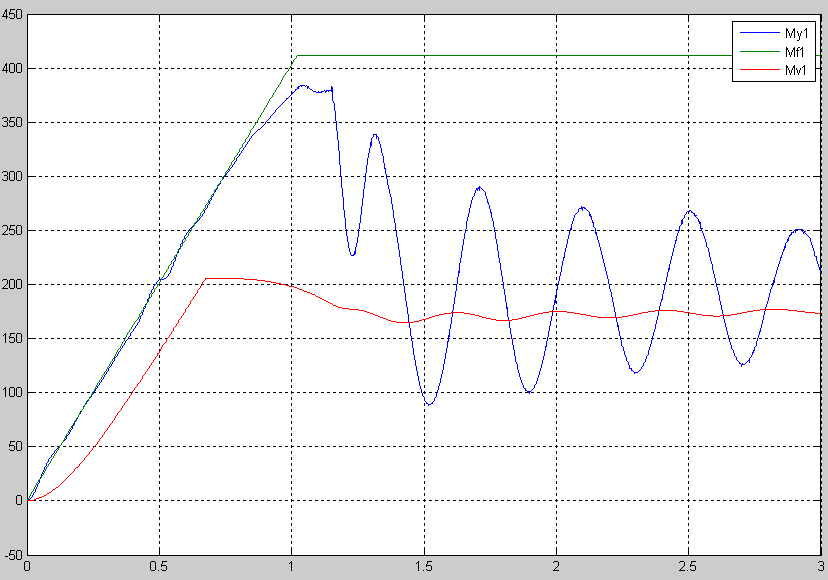Click the red Mv1 curve peak
828x580 pixels.
(224, 278)
